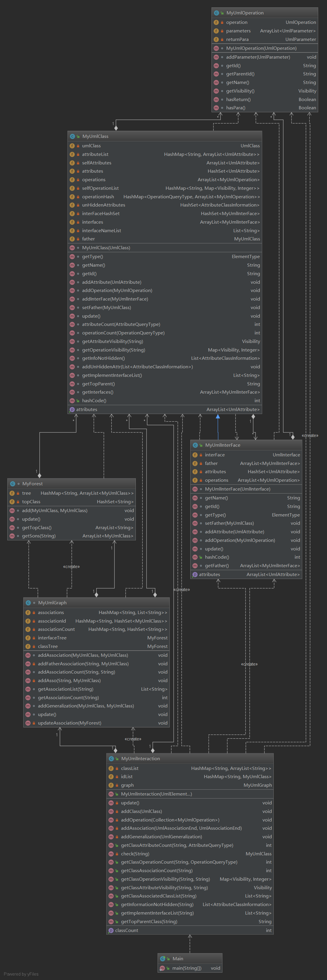Image resolution: width=327 pixels, height=980 pixels.
Task: Click the field icon beside returnPara
Action: pyautogui.click(x=216, y=39)
